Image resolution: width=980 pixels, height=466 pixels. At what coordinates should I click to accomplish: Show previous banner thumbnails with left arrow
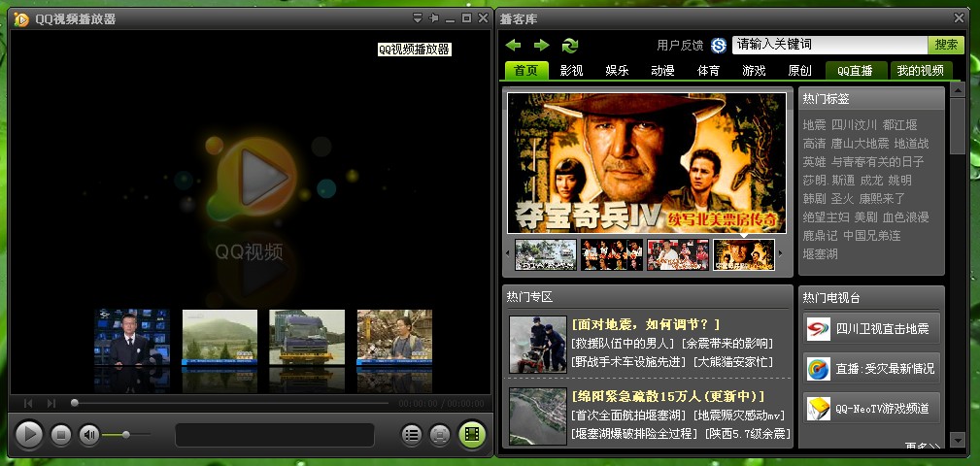(x=507, y=253)
